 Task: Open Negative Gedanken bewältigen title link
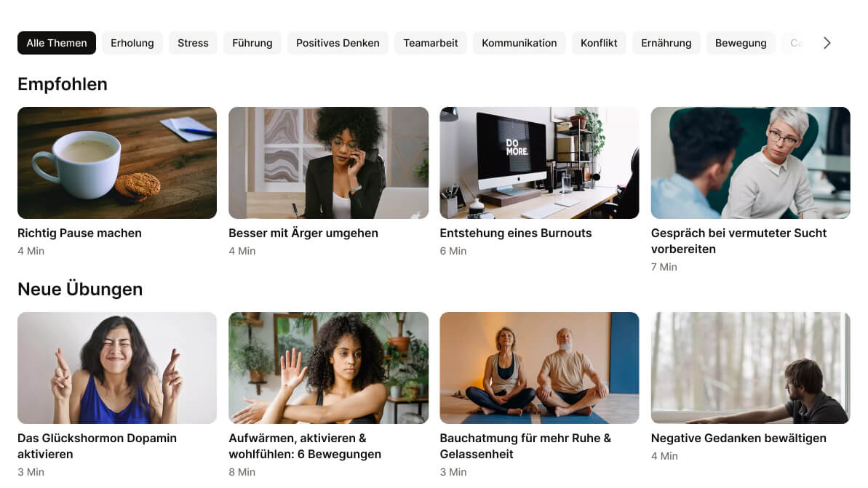738,439
